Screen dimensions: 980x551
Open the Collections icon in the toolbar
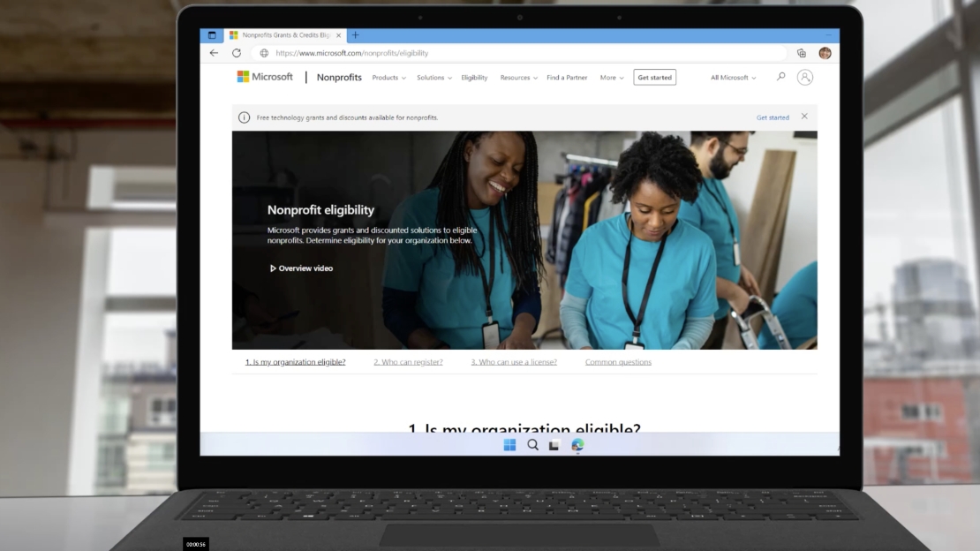tap(802, 53)
